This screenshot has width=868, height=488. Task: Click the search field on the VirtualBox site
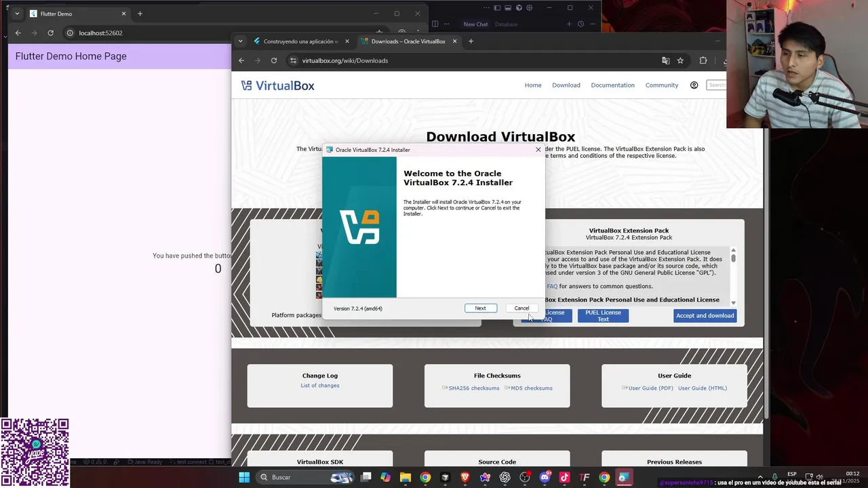716,85
